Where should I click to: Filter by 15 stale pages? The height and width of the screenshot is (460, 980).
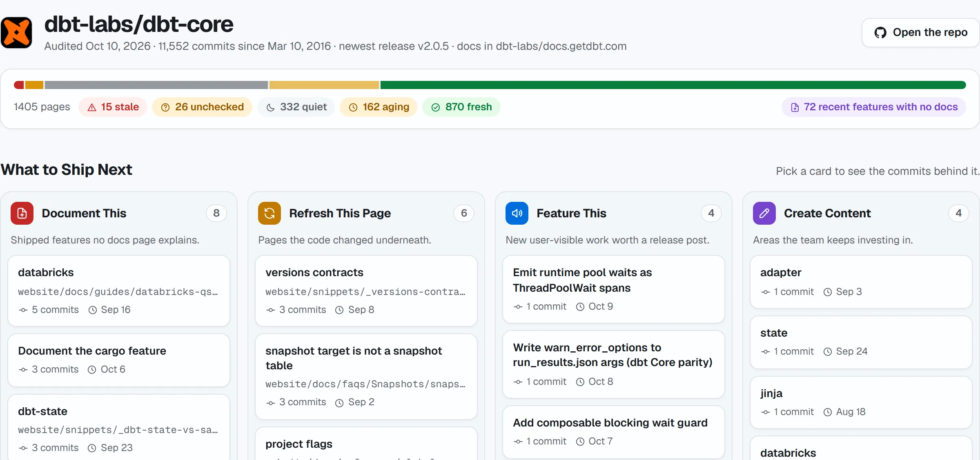[113, 107]
